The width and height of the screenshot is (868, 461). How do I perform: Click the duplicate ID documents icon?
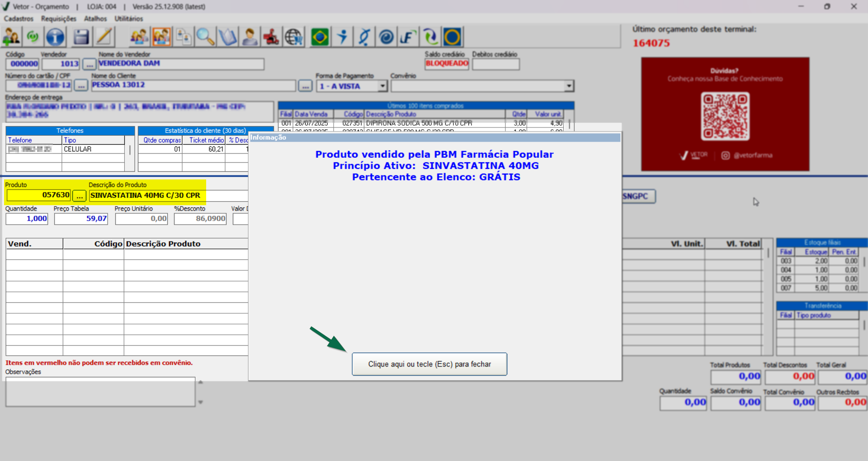pos(184,37)
